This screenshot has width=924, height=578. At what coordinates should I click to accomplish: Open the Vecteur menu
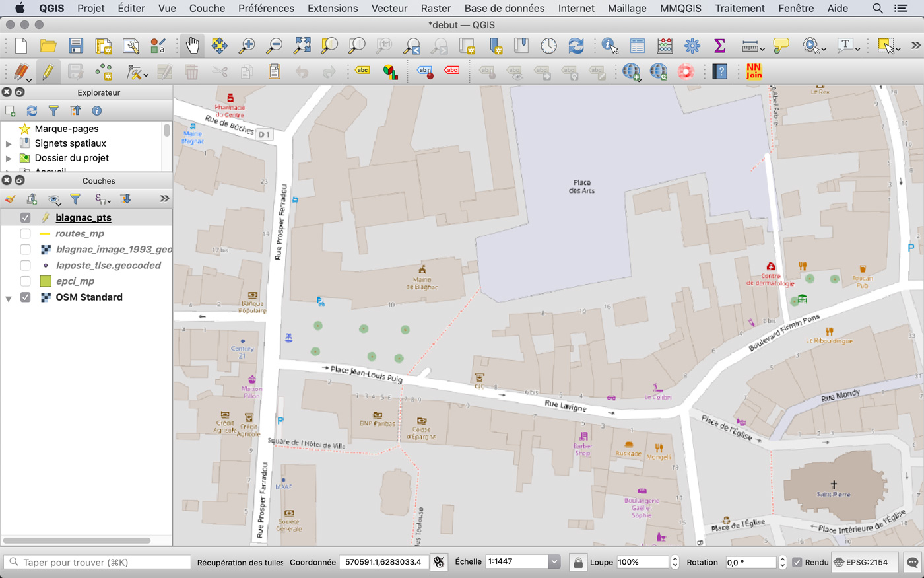[x=389, y=8]
